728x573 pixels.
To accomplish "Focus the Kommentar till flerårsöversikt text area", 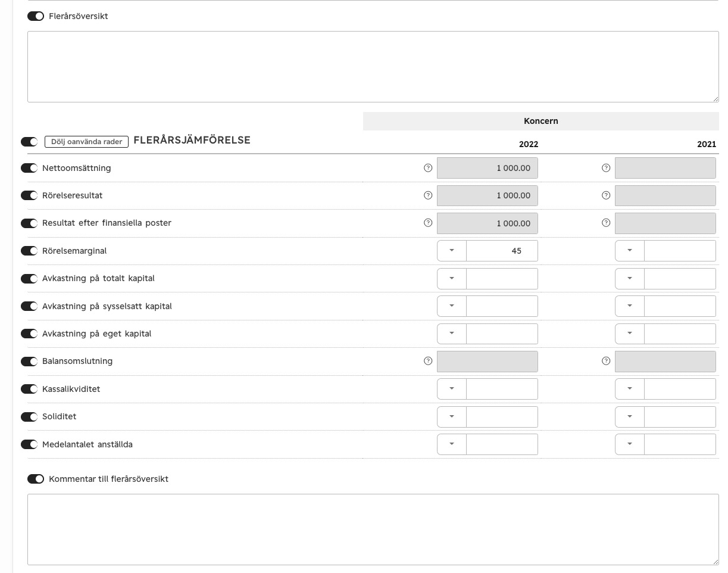I will pos(373,530).
